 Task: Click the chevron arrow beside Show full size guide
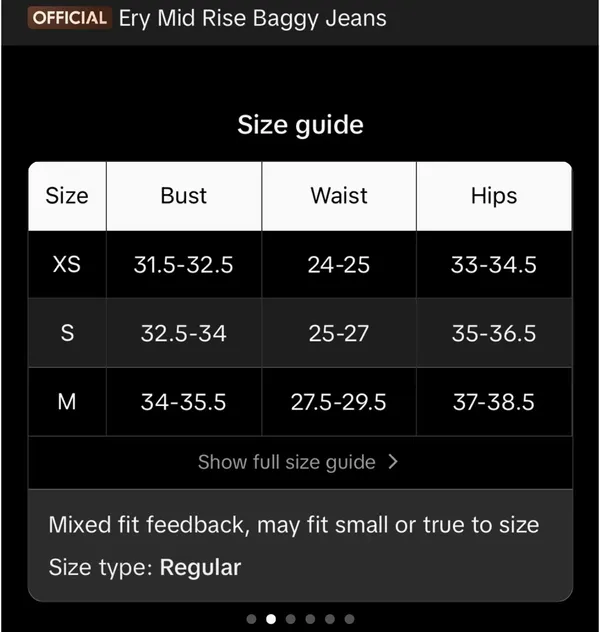coord(393,462)
